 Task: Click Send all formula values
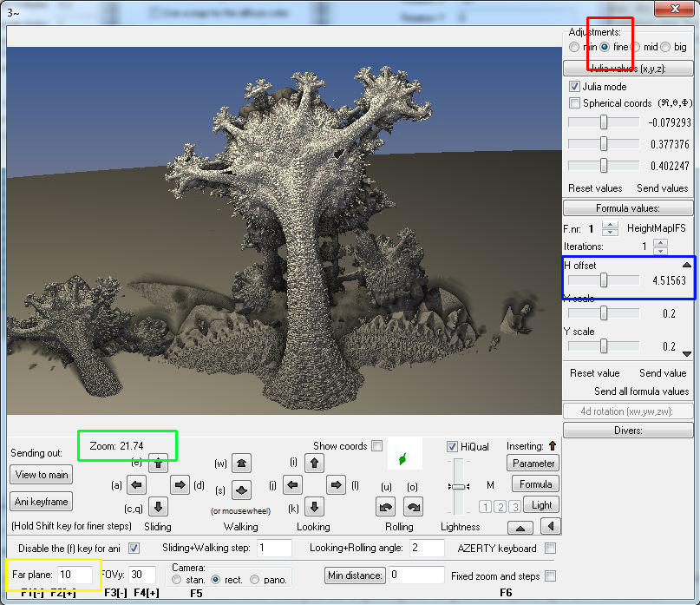coord(642,391)
